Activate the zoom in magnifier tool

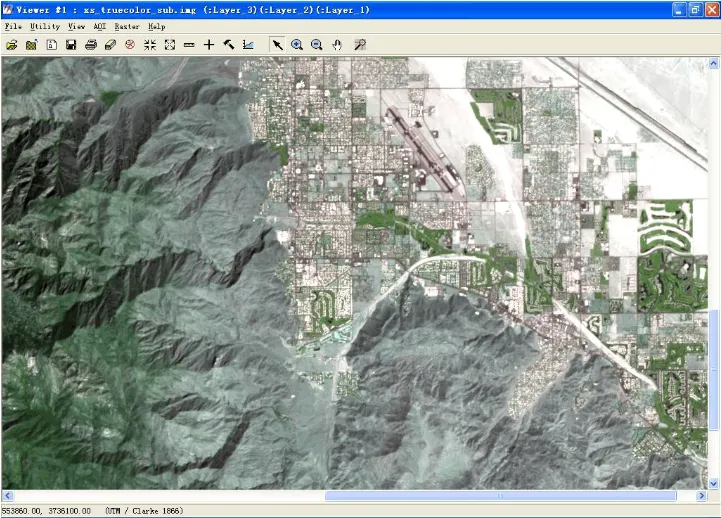pos(297,45)
